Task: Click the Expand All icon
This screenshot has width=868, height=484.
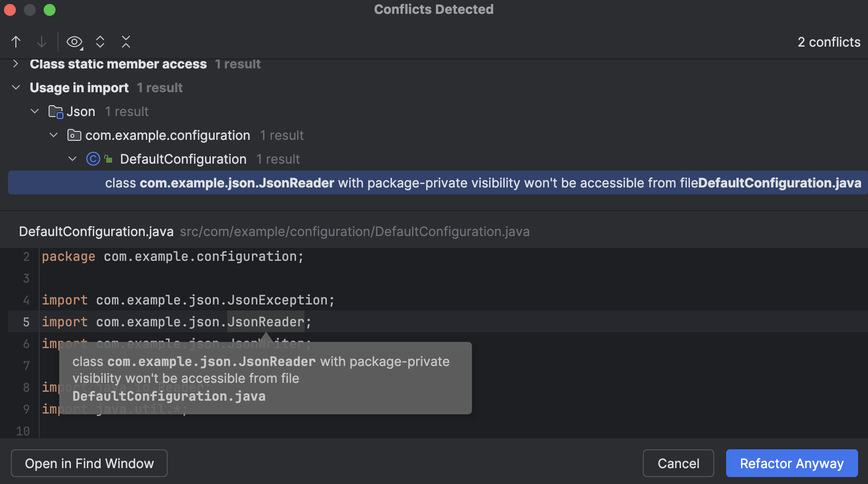Action: pos(100,42)
